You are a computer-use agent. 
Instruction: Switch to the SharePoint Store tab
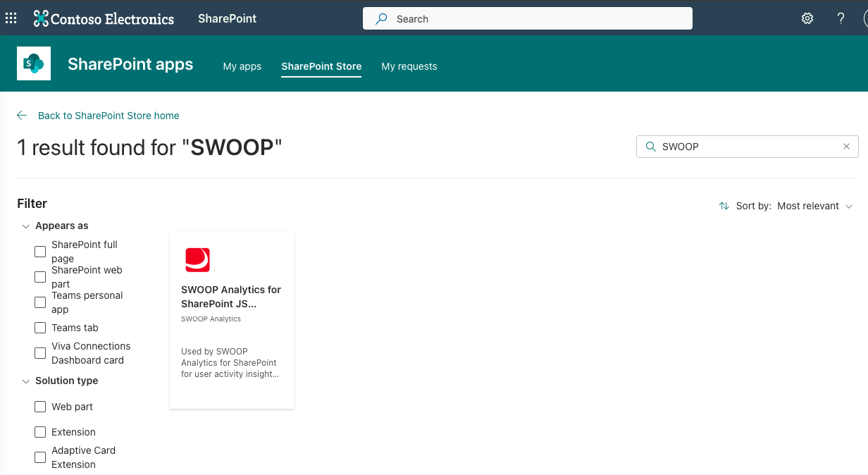(321, 66)
